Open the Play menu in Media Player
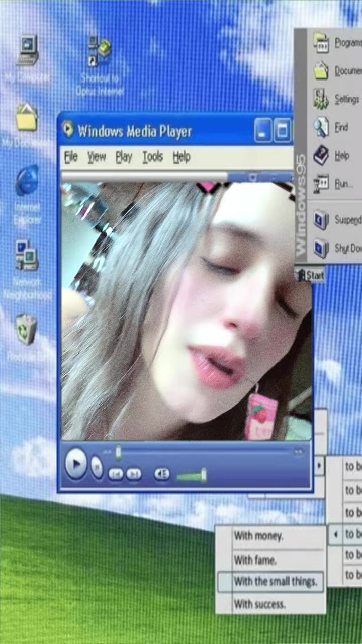Viewport: 362px width, 644px height. tap(124, 157)
